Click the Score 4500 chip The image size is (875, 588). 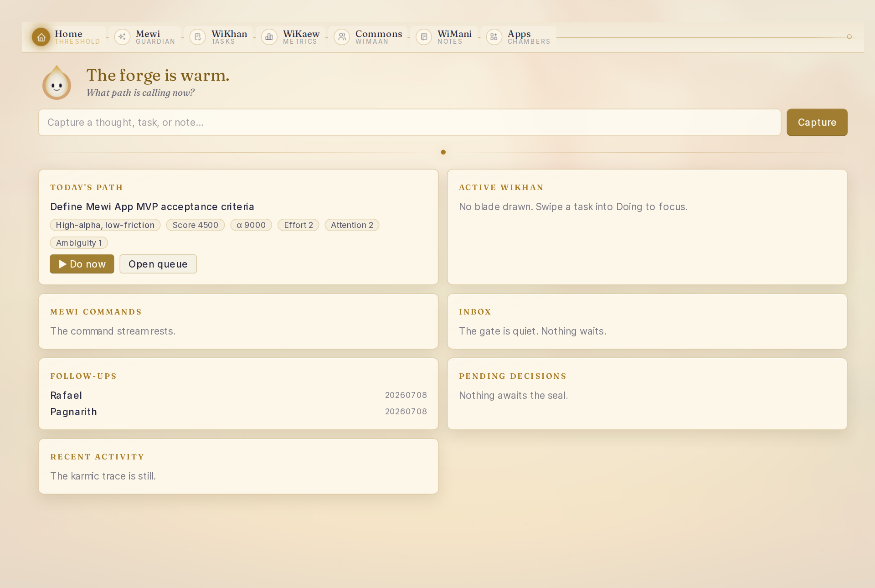(196, 225)
